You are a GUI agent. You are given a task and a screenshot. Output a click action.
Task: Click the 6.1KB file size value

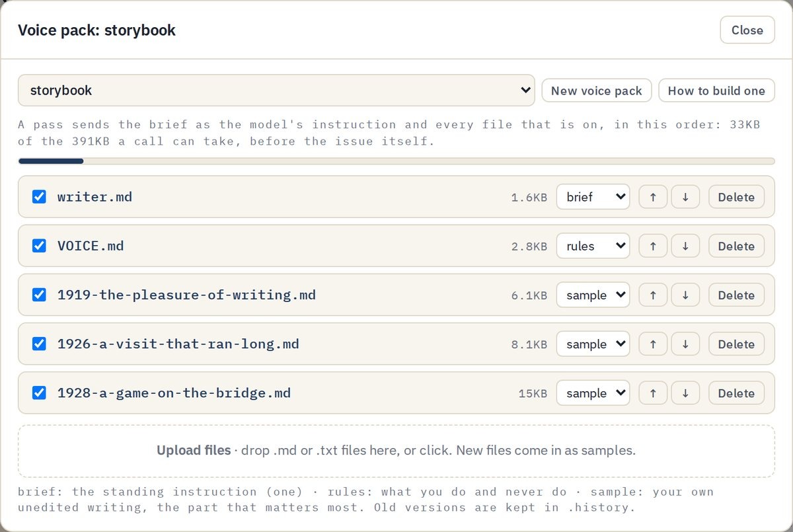click(x=529, y=295)
